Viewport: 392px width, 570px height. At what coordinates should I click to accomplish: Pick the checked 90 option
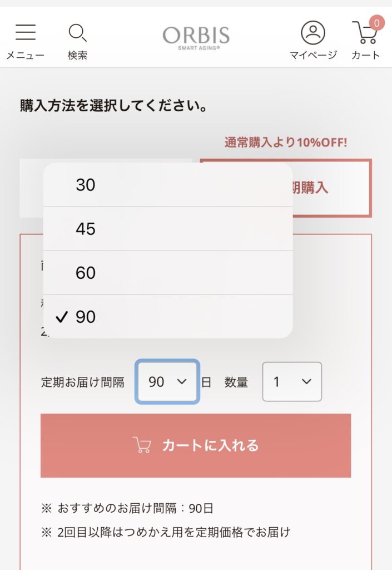(x=168, y=317)
